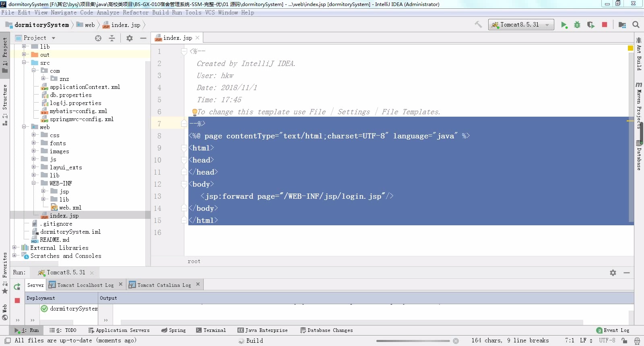Toggle the file read-only lock icon
The image size is (644, 346).
[x=624, y=340]
